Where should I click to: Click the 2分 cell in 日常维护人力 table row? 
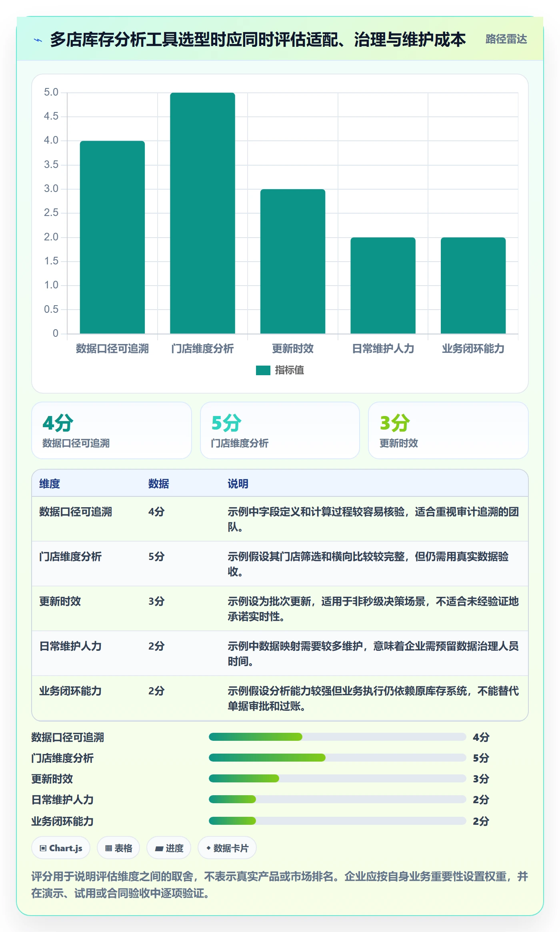156,646
